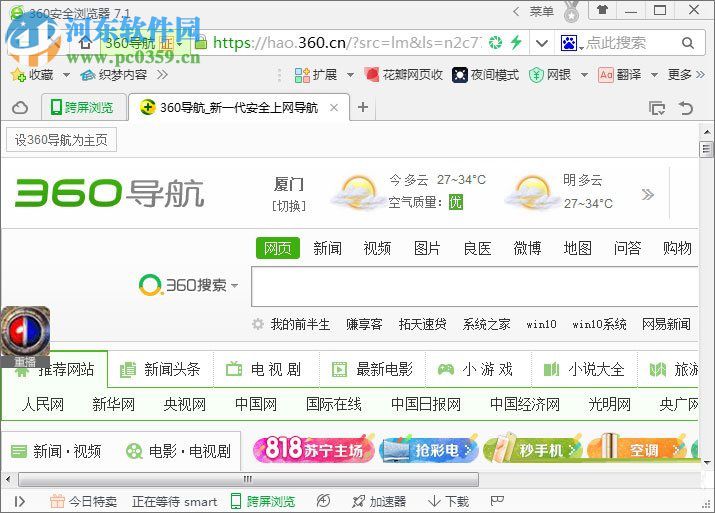Click the green lightning speed-mode icon
This screenshot has height=513, width=715.
(x=516, y=43)
